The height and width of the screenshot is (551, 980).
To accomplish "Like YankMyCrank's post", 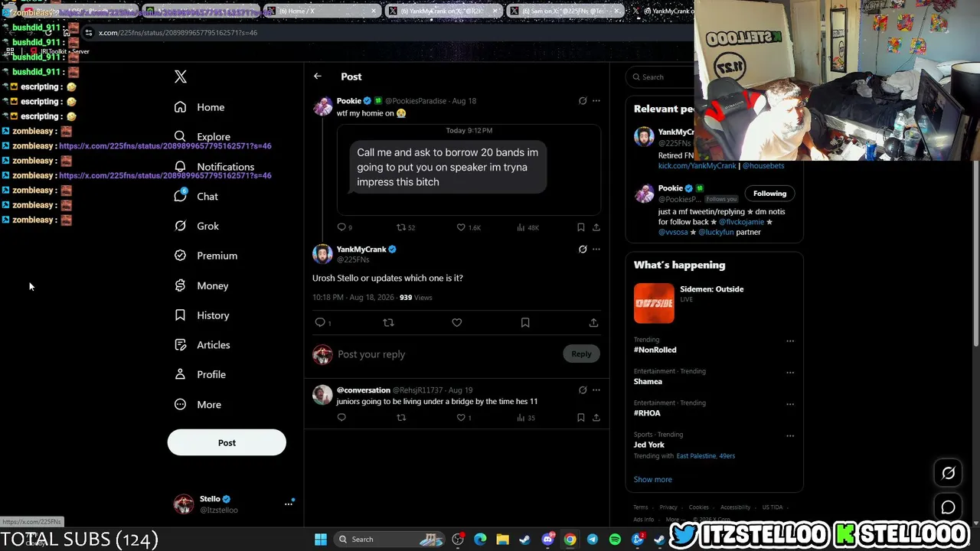I will (x=457, y=323).
